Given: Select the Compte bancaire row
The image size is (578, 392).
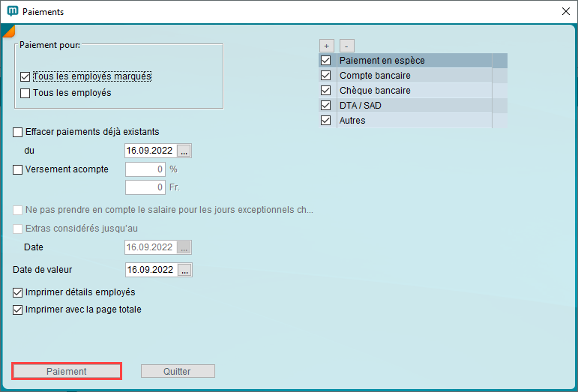Looking at the screenshot, I should coord(413,76).
